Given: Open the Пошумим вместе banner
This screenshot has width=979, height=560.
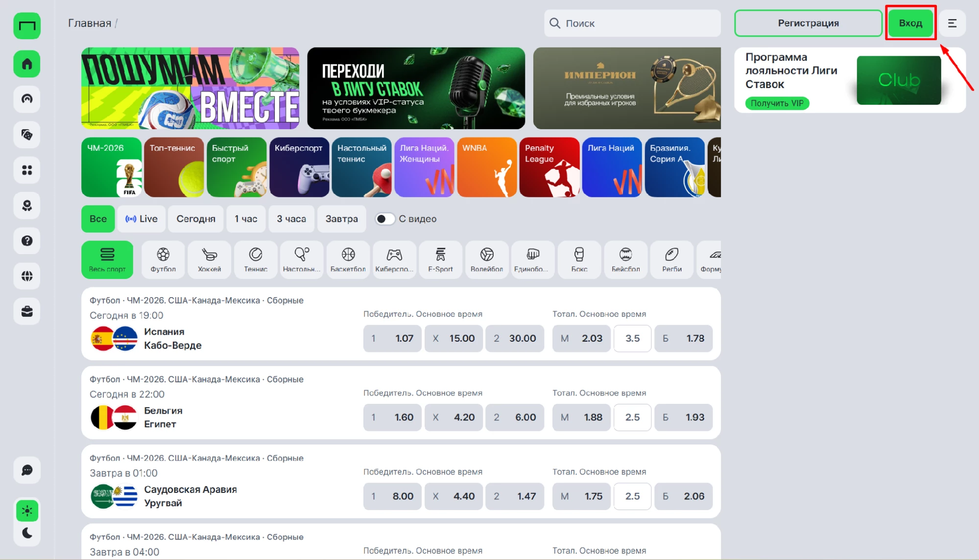Looking at the screenshot, I should pos(190,88).
